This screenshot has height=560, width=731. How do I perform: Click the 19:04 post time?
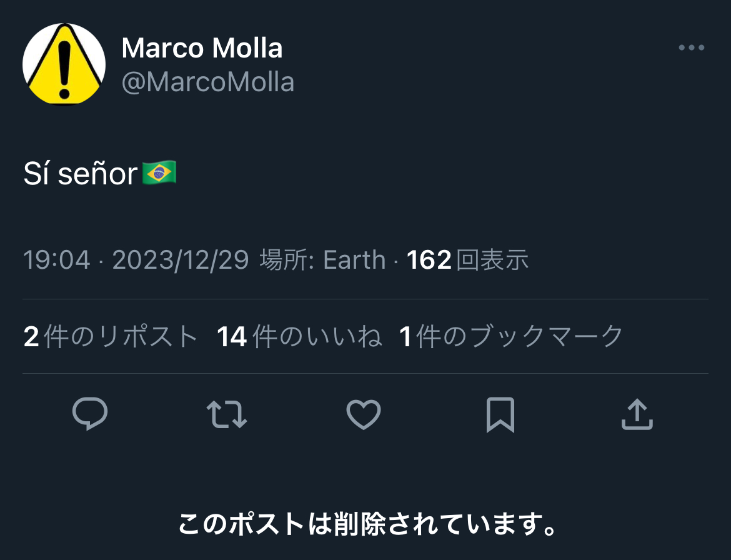click(x=57, y=259)
